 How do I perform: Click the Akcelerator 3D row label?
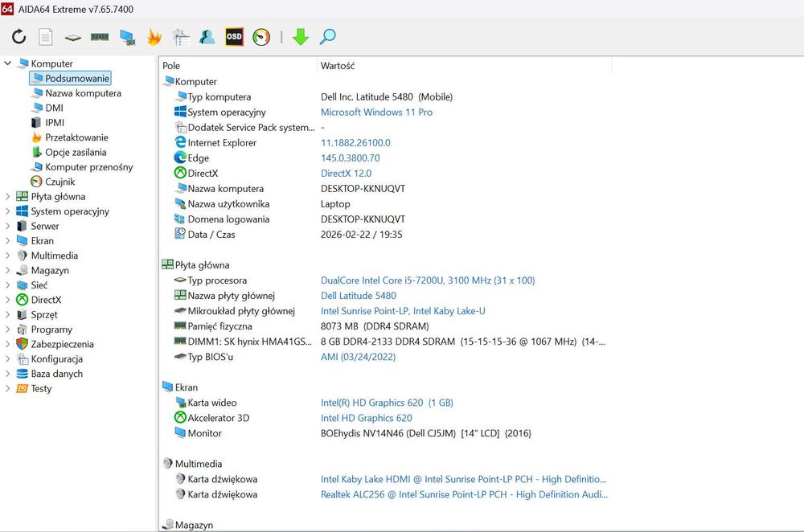click(219, 418)
